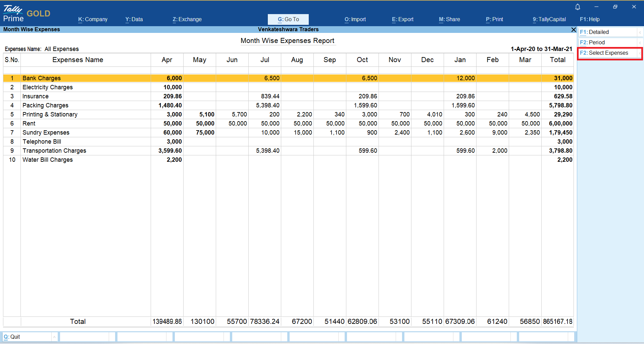
Task: Expand the chevron next to F2 Period
Action: pos(640,43)
